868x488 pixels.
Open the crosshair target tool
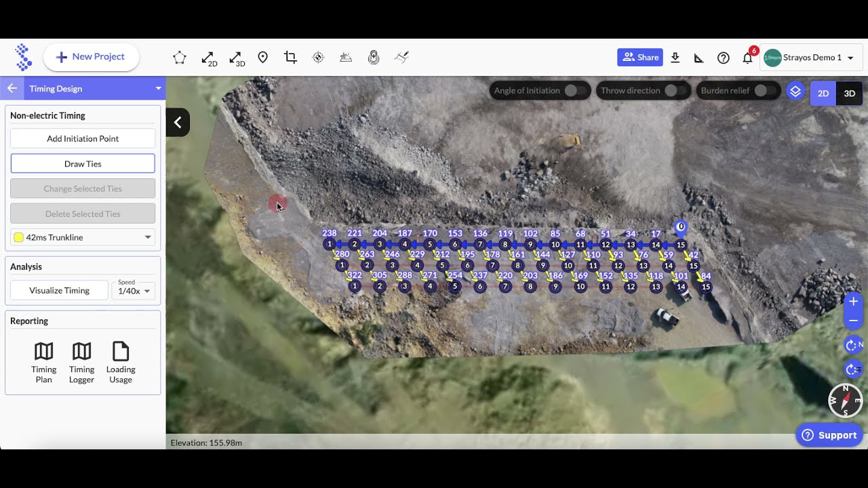tap(318, 58)
